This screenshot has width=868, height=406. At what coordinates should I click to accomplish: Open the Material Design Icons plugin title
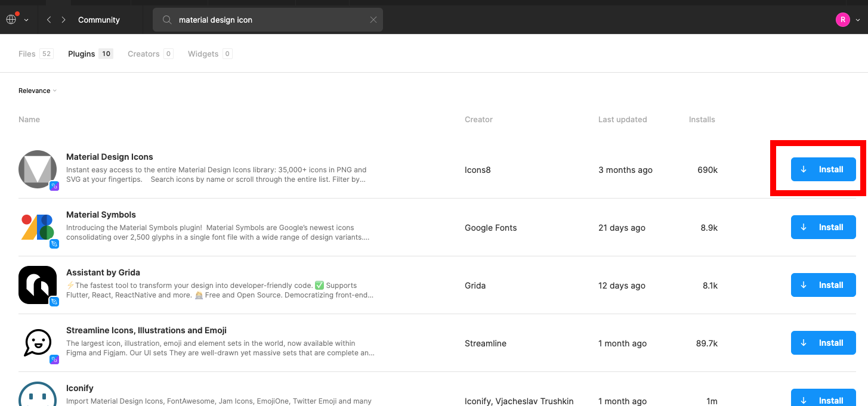coord(110,157)
